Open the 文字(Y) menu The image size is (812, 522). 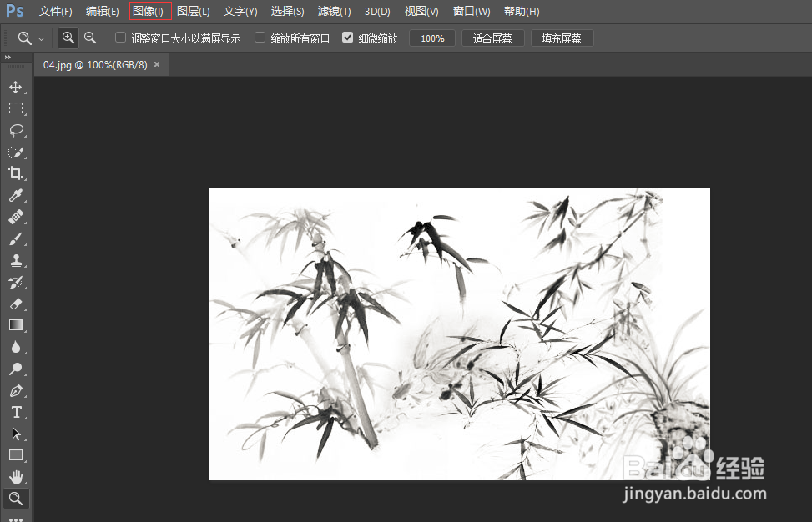(x=240, y=12)
